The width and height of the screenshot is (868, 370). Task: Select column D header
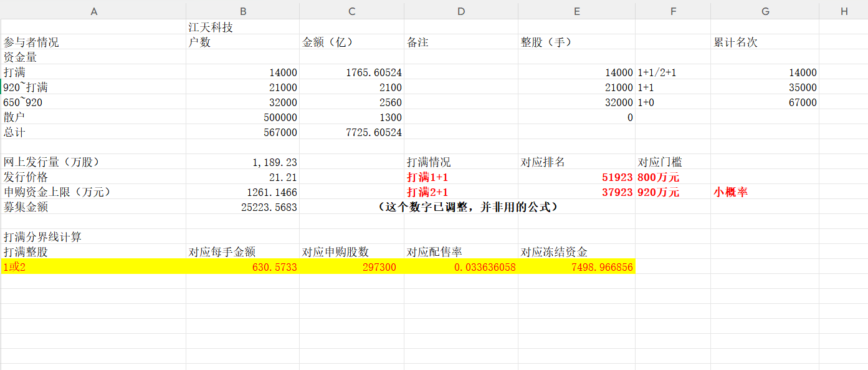[x=461, y=11]
